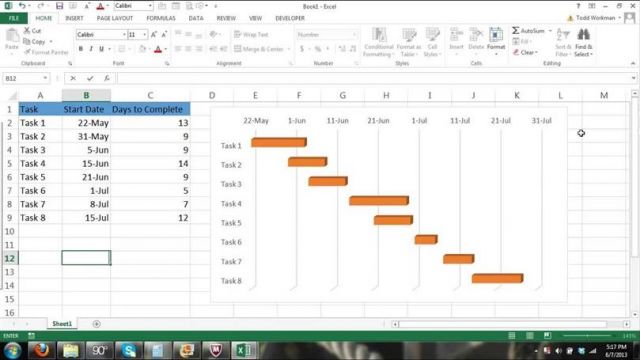The image size is (640, 360).
Task: Click the Format Painter icon
Action: point(27,52)
